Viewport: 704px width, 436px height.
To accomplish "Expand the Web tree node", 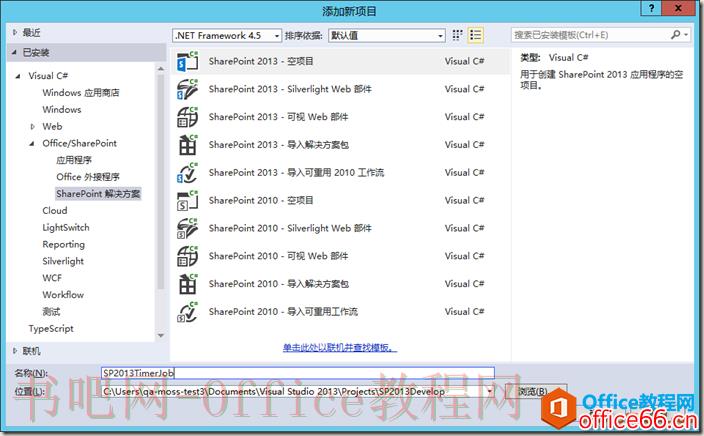I will tap(32, 127).
